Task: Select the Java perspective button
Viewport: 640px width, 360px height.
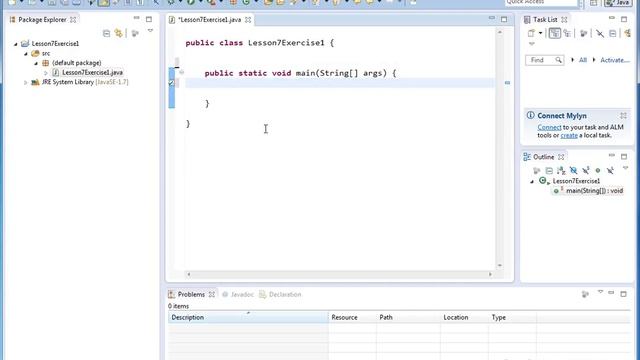Action: [618, 3]
